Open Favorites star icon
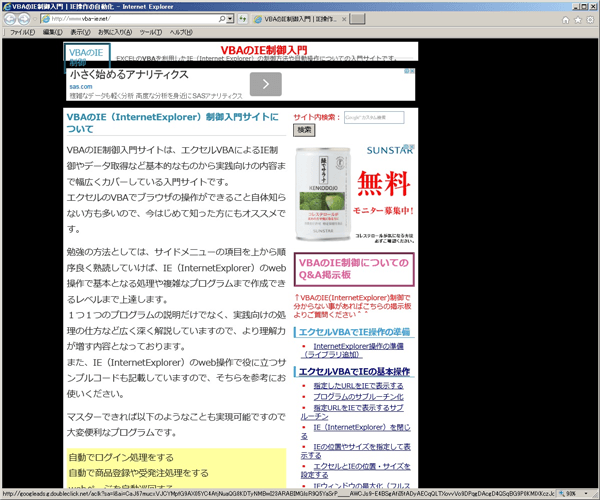Image resolution: width=600 pixels, height=500 pixels. [578, 20]
